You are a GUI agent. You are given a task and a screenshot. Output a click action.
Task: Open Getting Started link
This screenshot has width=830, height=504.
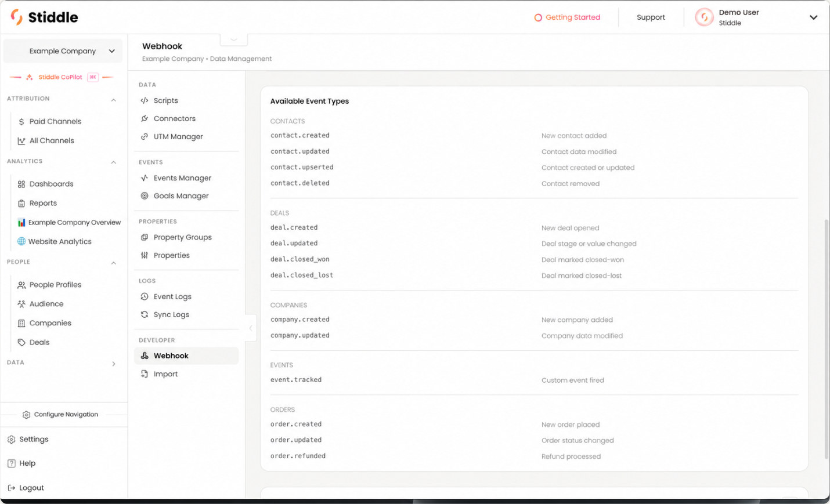pyautogui.click(x=567, y=17)
